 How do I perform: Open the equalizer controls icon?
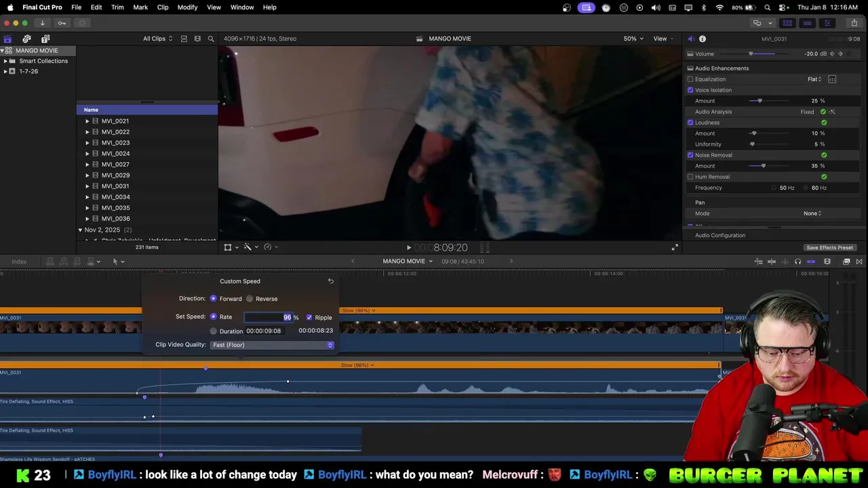[x=832, y=79]
